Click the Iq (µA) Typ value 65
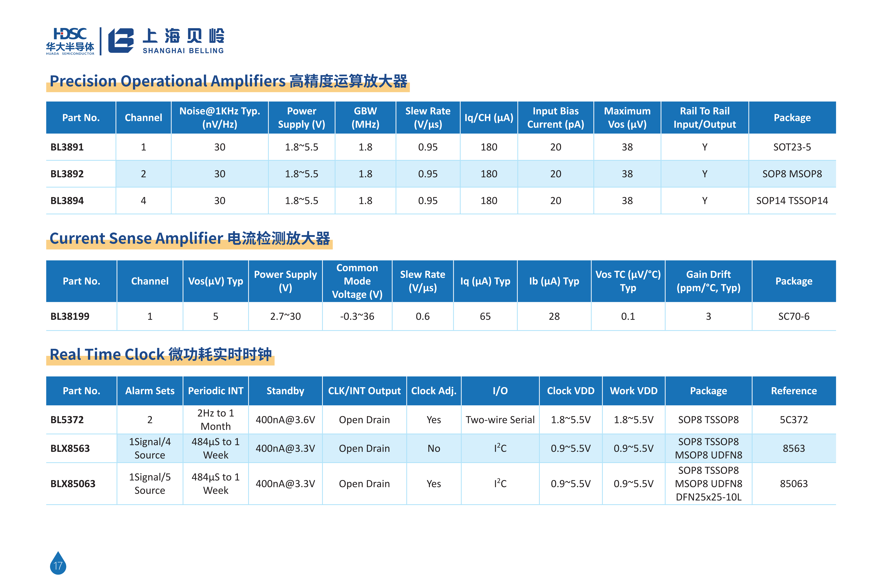Image resolution: width=882 pixels, height=588 pixels. (x=485, y=316)
